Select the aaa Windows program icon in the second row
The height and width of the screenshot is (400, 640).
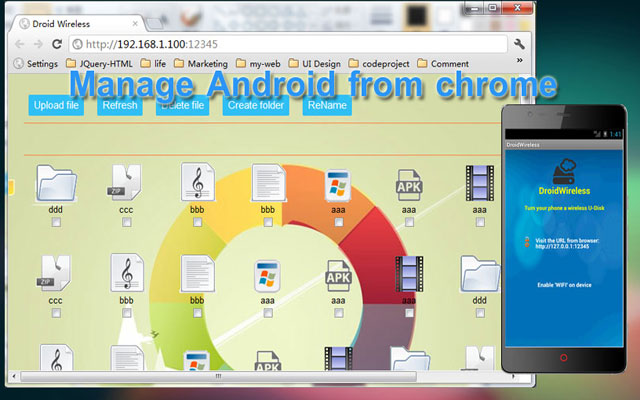pyautogui.click(x=267, y=276)
